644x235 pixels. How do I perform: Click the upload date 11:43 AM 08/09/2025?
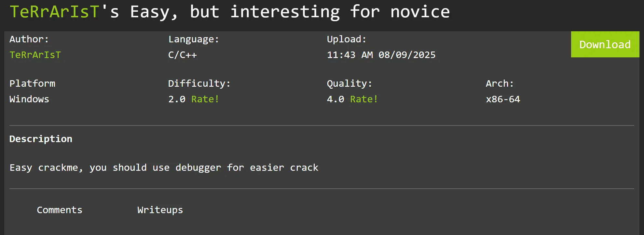(381, 55)
